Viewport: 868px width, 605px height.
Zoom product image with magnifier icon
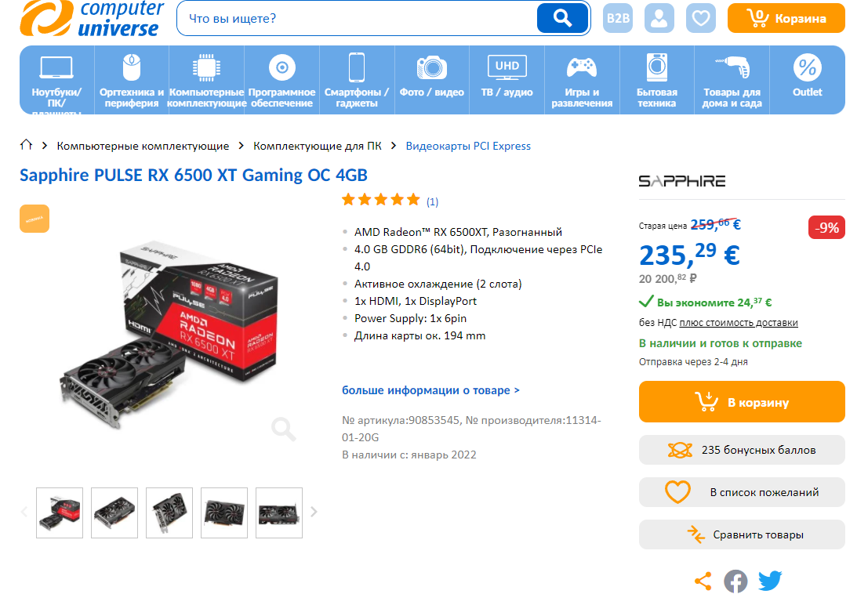pyautogui.click(x=283, y=429)
